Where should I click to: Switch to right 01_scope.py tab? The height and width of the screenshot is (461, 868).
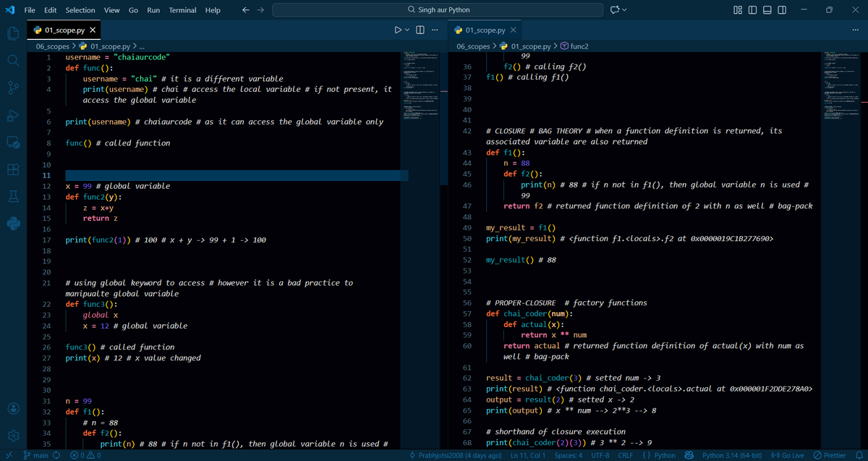pos(485,30)
